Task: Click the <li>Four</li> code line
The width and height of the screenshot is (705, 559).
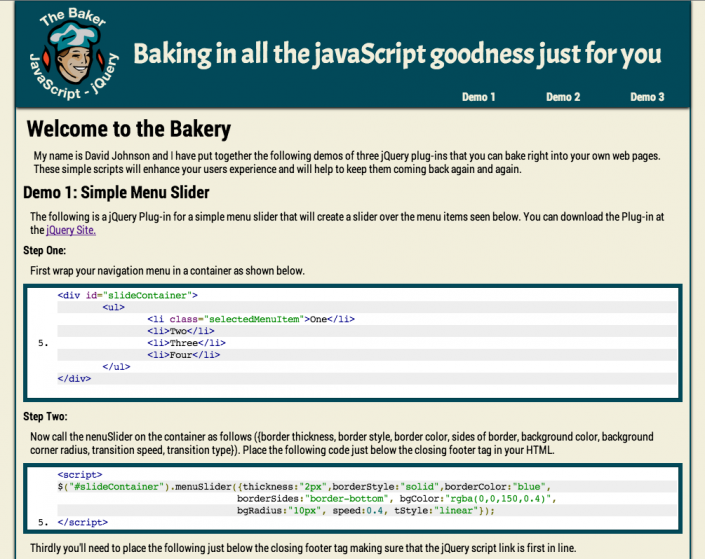Action: point(184,355)
